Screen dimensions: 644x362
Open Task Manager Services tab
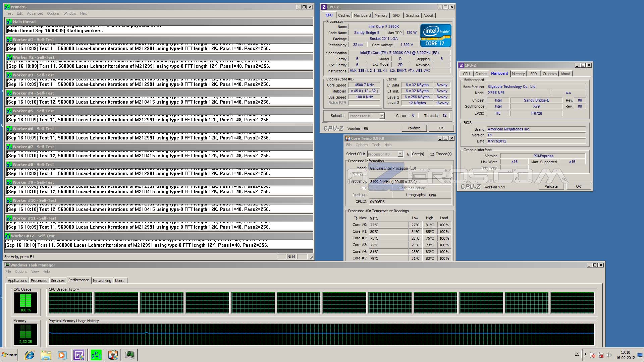pyautogui.click(x=58, y=281)
